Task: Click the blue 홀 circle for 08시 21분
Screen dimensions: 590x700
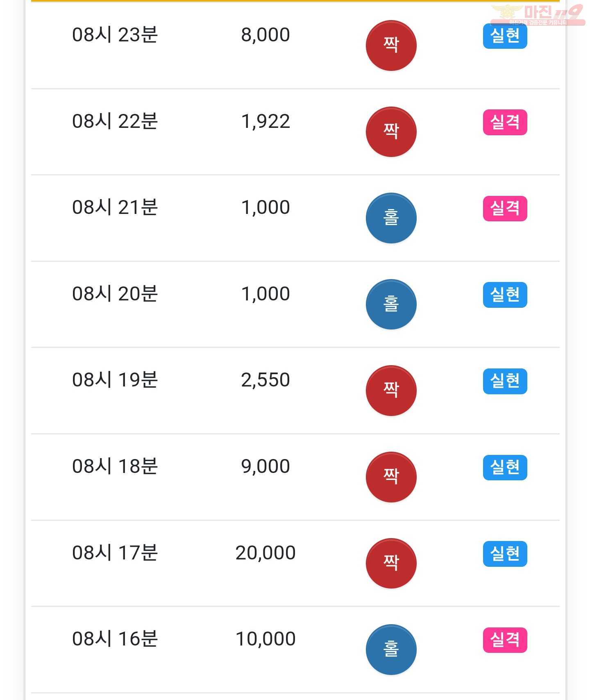Action: (x=391, y=218)
